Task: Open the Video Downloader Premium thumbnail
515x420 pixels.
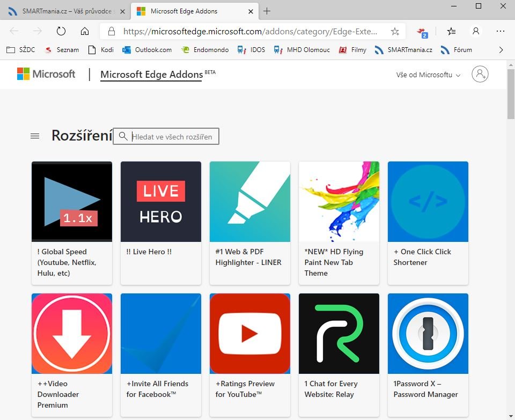Action: click(72, 334)
